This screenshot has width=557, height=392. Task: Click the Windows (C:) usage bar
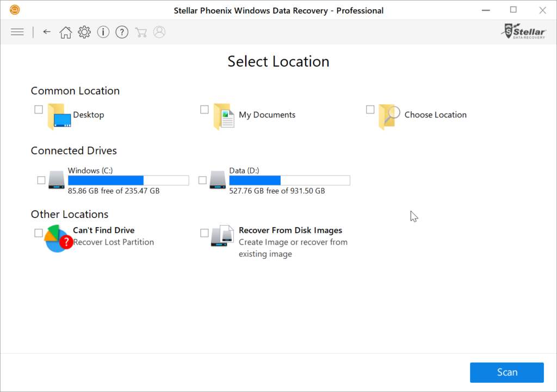coord(128,181)
